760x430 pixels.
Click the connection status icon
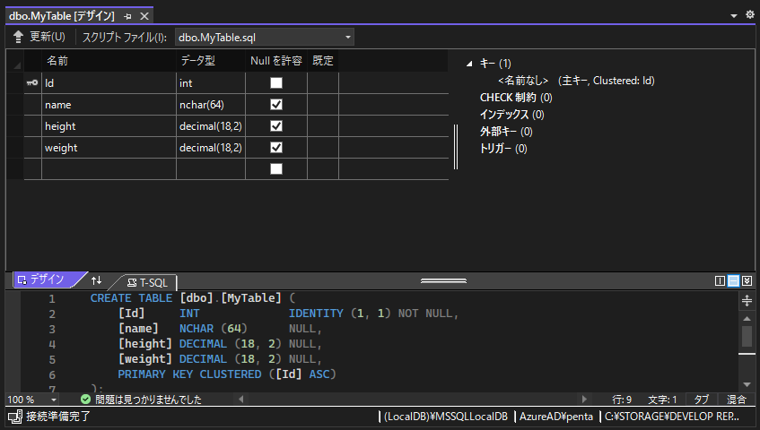(x=15, y=417)
